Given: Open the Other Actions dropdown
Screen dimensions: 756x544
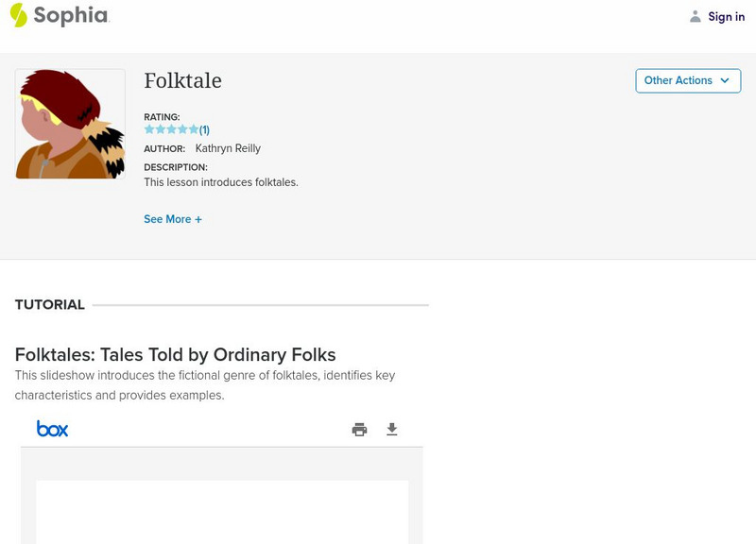Looking at the screenshot, I should pos(687,80).
